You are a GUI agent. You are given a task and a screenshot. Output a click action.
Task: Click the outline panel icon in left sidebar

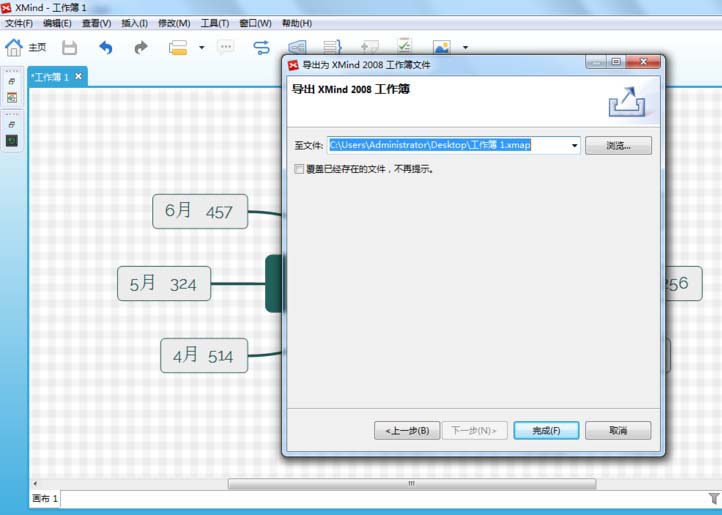click(12, 98)
